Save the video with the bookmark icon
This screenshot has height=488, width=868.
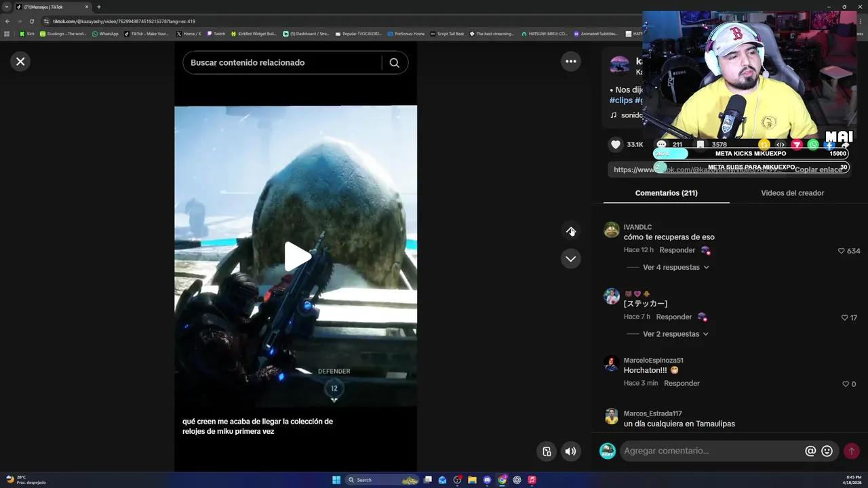tap(701, 144)
